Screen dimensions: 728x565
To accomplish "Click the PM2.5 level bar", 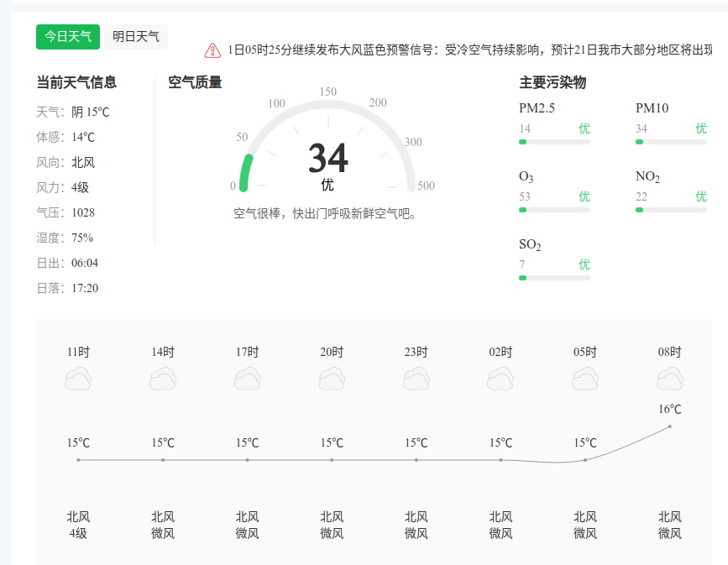I will pyautogui.click(x=554, y=142).
